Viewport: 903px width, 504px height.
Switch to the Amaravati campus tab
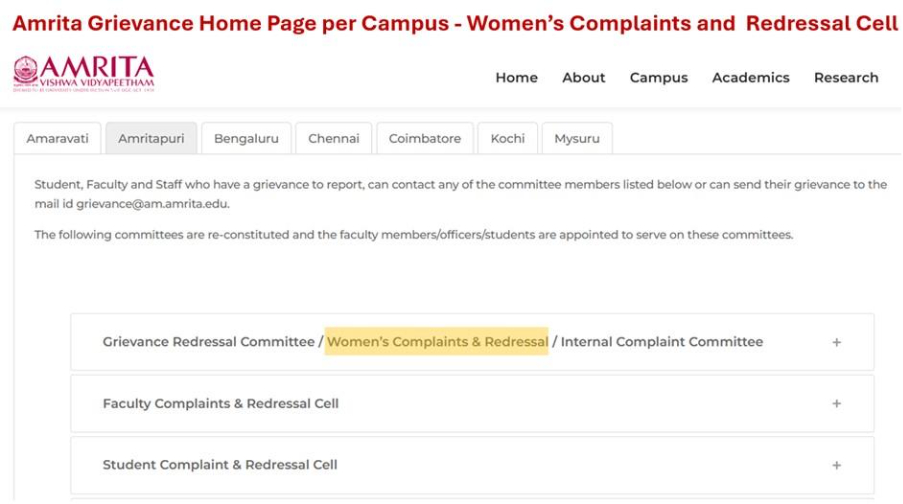coord(57,139)
